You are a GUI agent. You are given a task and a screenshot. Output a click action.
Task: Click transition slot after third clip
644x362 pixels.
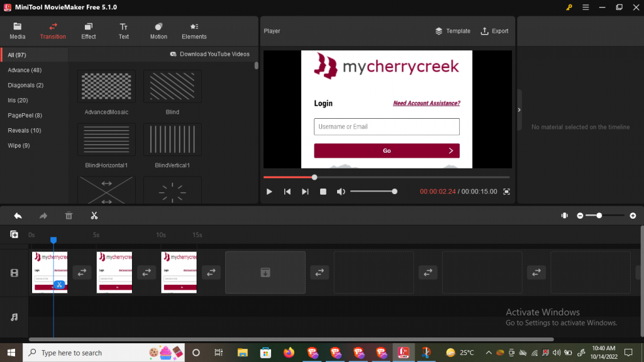[x=211, y=273]
